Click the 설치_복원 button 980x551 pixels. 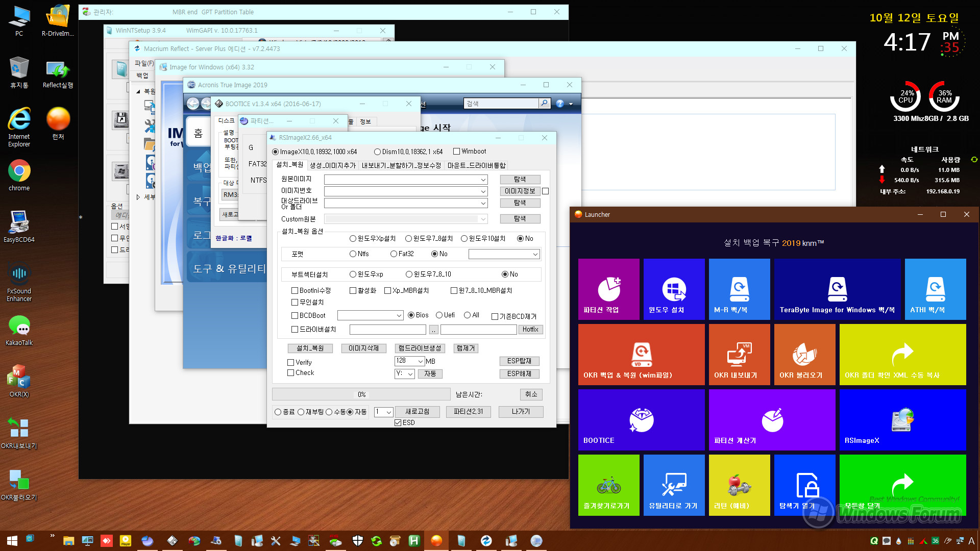pos(310,348)
